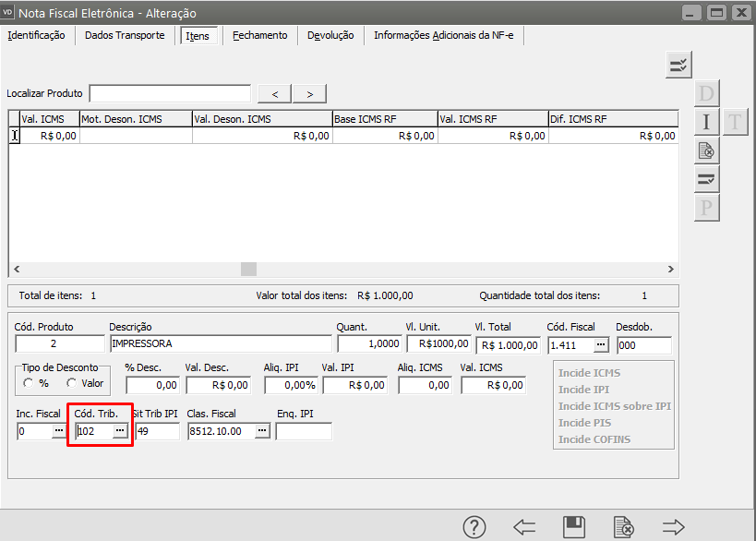Open the Clas. Fiscal lookup ellipsis button
756x541 pixels.
[262, 431]
